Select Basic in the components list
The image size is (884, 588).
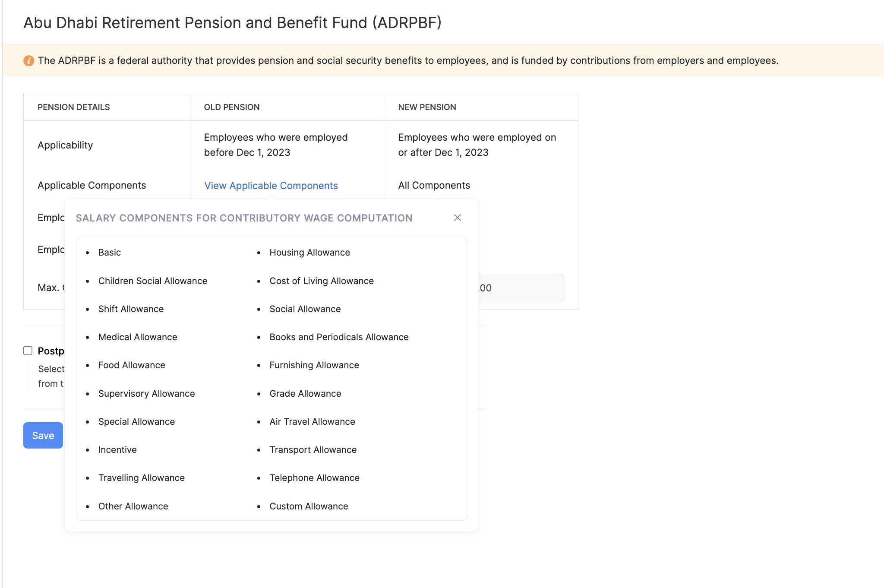[109, 253]
